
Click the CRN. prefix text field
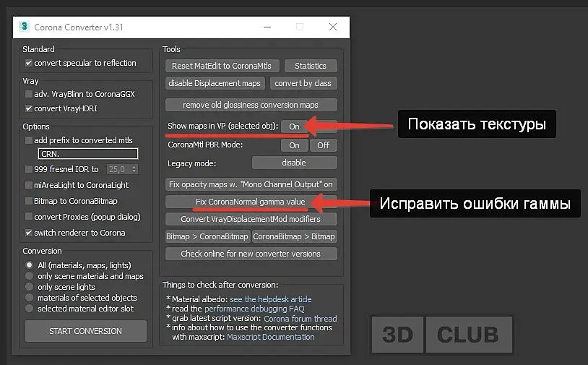88,154
